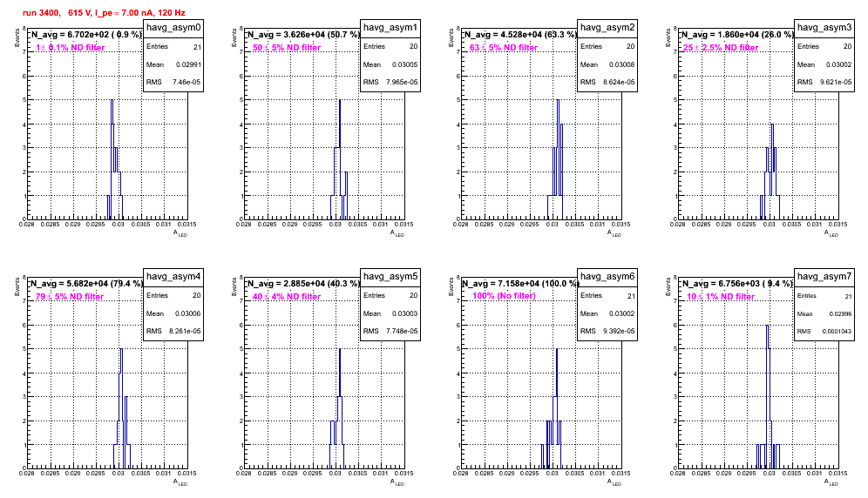868x498 pixels.
Task: Pick the magenta 40± 4% ND filter label
Action: click(x=287, y=297)
